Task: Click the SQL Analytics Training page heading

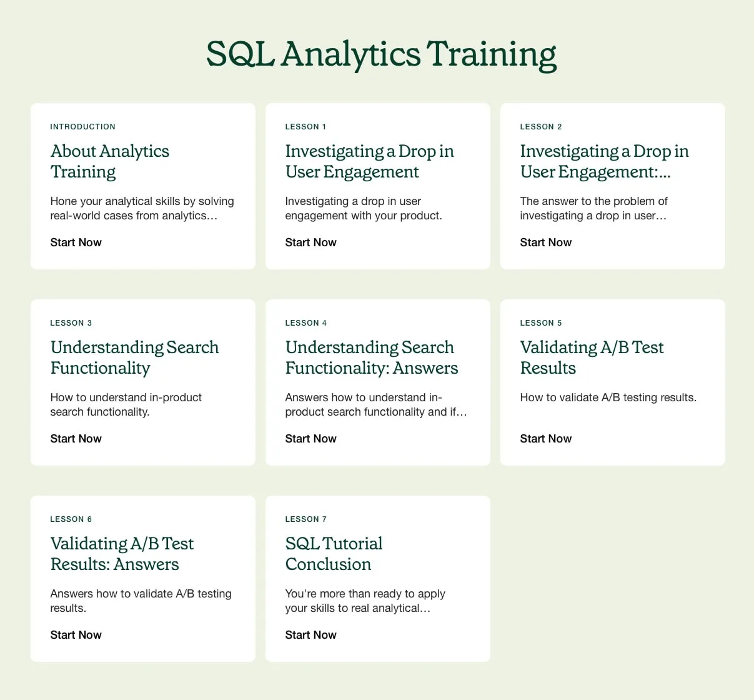Action: point(381,54)
